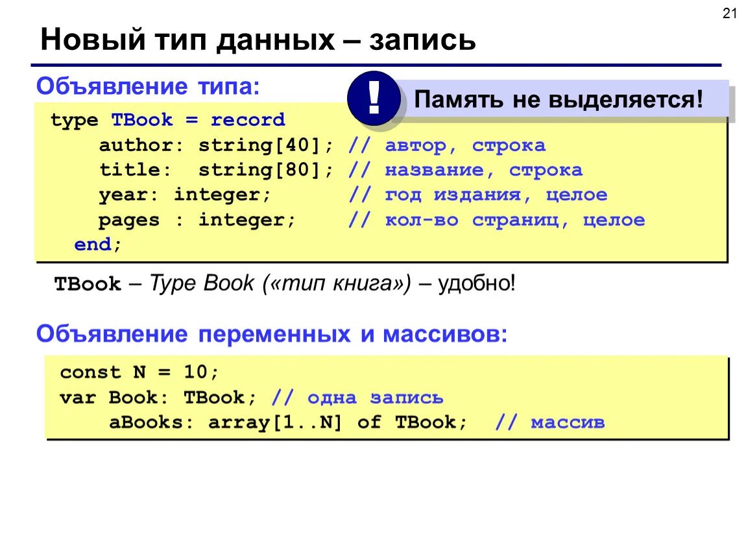
Task: Click the slide number 21
Action: pyautogui.click(x=729, y=13)
